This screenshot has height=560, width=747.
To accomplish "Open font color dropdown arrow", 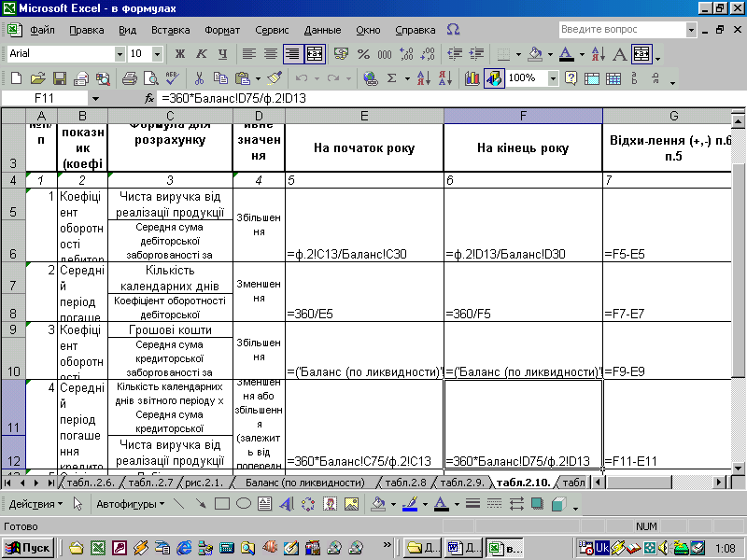I will point(582,54).
